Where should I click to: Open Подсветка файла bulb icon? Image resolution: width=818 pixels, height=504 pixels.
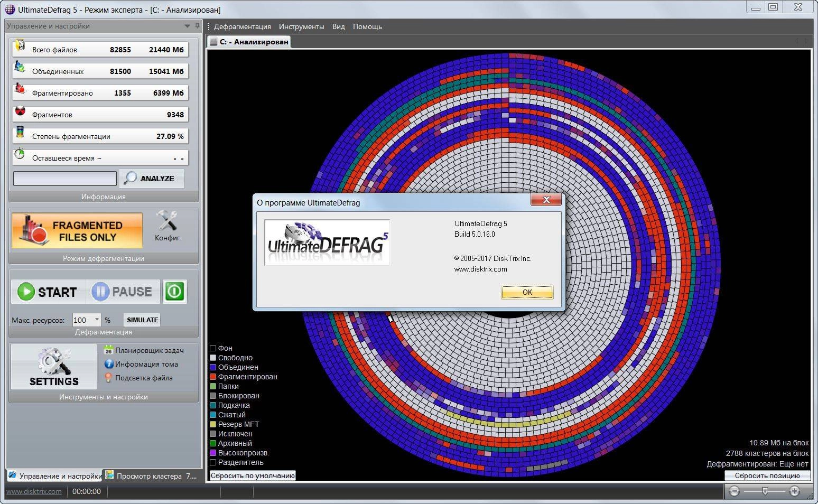click(x=108, y=378)
